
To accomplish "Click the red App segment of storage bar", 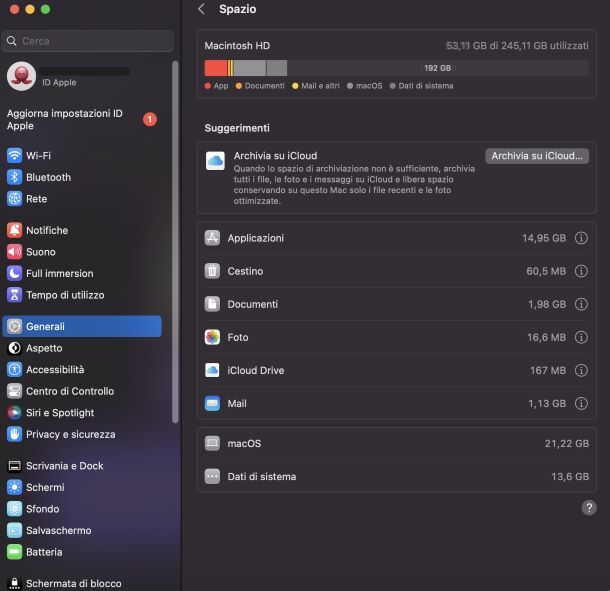I will (216, 68).
